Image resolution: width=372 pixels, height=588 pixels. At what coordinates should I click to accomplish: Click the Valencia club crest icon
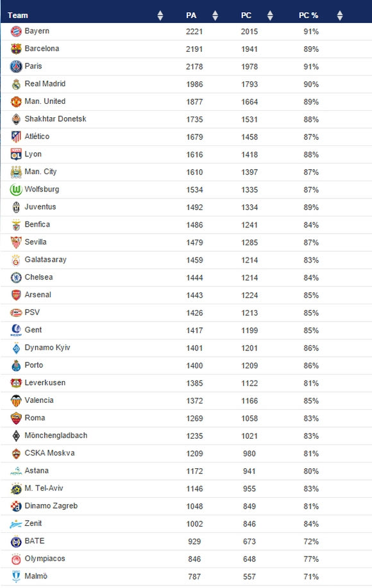pyautogui.click(x=16, y=401)
